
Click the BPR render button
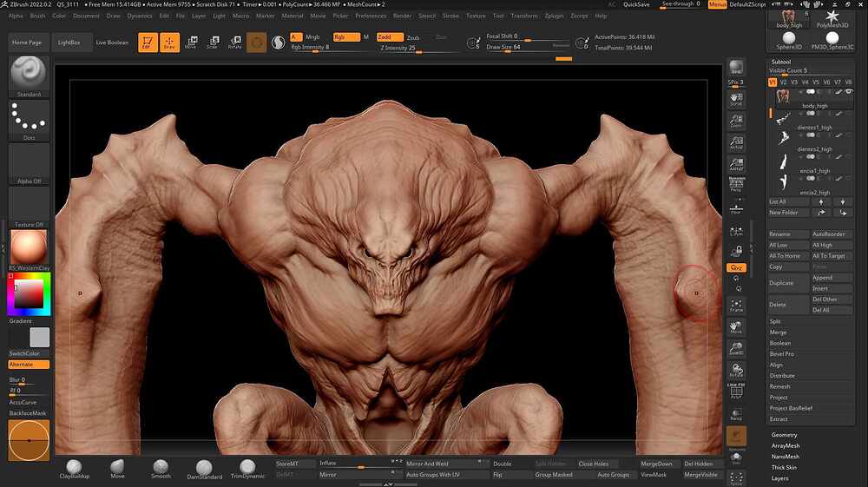pos(736,68)
